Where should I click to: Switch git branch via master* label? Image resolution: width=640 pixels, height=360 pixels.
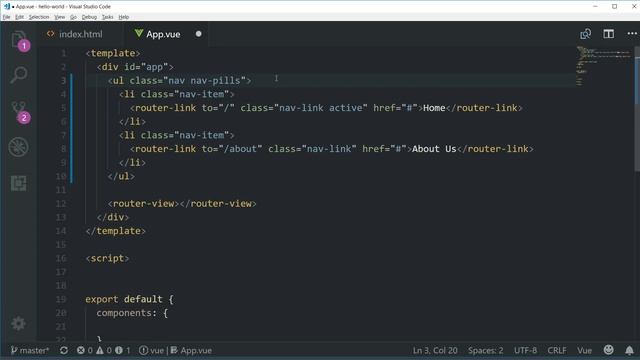(30, 350)
